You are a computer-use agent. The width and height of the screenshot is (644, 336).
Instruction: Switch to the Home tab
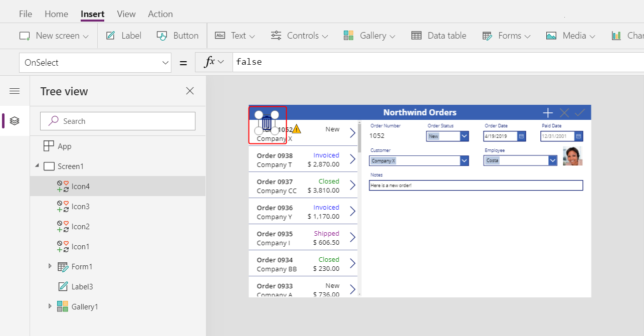[x=56, y=14]
